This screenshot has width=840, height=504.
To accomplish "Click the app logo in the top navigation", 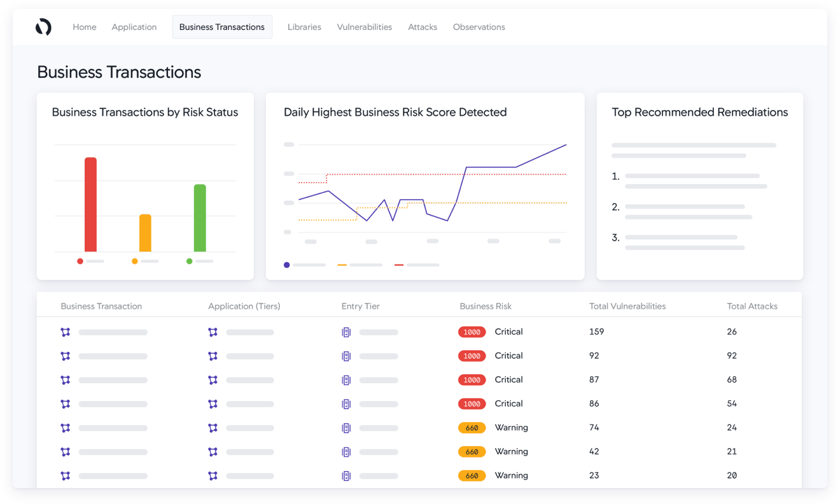I will (43, 27).
